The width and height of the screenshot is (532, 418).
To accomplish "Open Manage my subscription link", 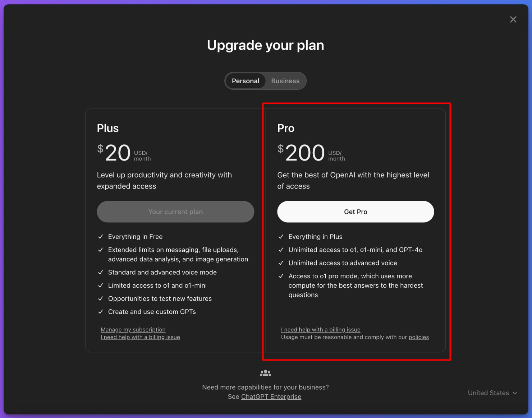I will [x=133, y=330].
